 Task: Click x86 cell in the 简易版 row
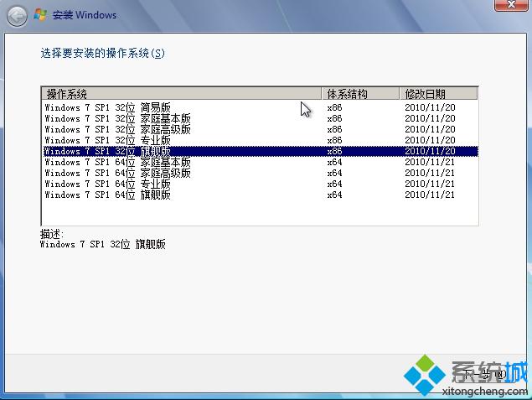coord(334,107)
